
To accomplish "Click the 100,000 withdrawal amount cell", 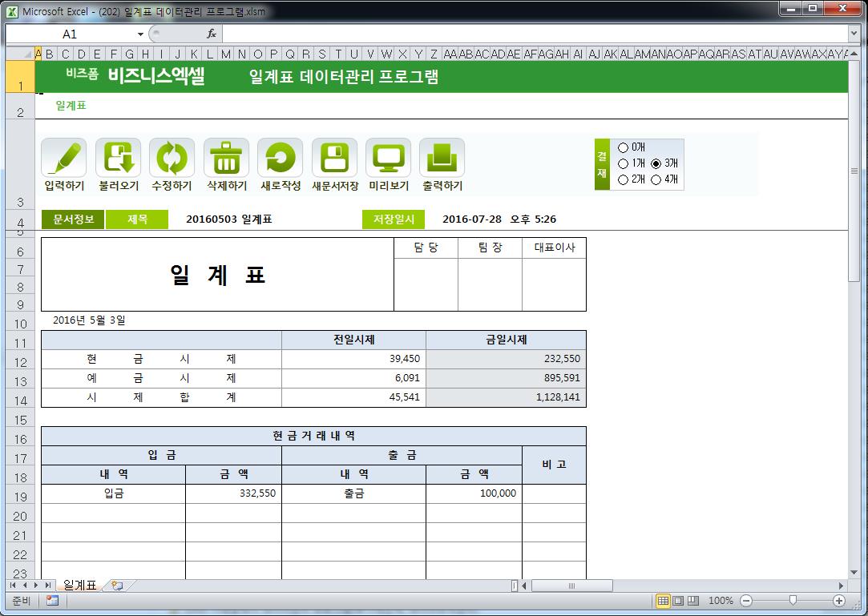I will (474, 493).
